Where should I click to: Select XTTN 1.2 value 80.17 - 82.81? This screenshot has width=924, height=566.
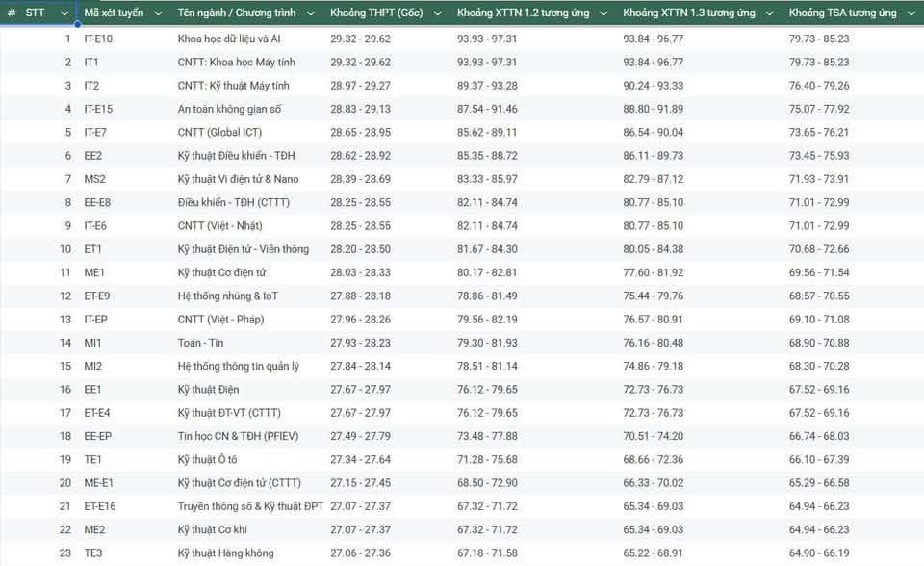(487, 272)
